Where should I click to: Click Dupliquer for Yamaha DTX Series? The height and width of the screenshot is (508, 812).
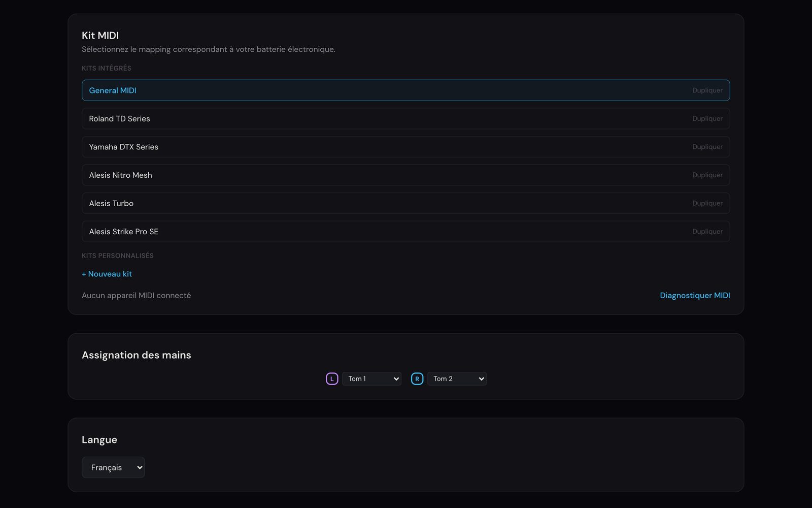[707, 147]
